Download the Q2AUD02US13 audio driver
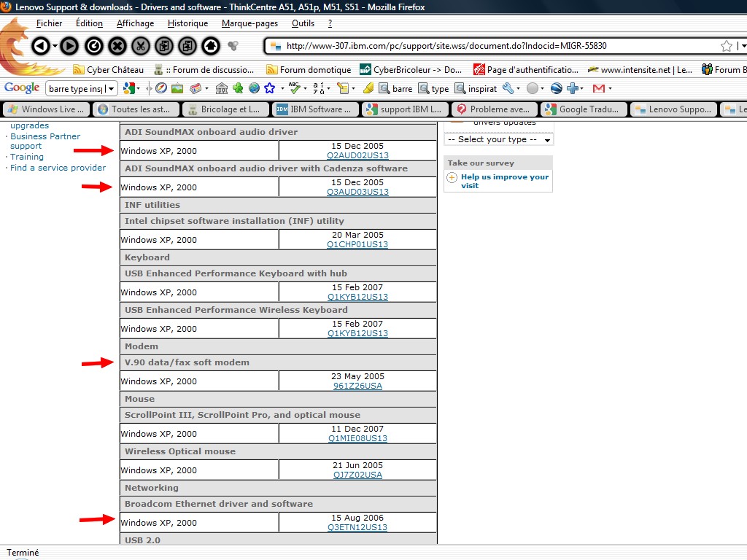Screen dimensions: 747x560 click(357, 155)
